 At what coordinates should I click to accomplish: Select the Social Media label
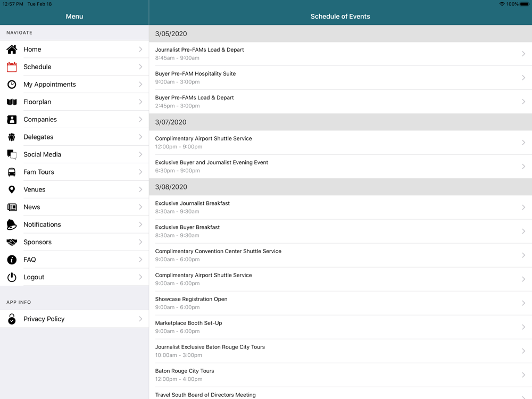[x=42, y=154]
